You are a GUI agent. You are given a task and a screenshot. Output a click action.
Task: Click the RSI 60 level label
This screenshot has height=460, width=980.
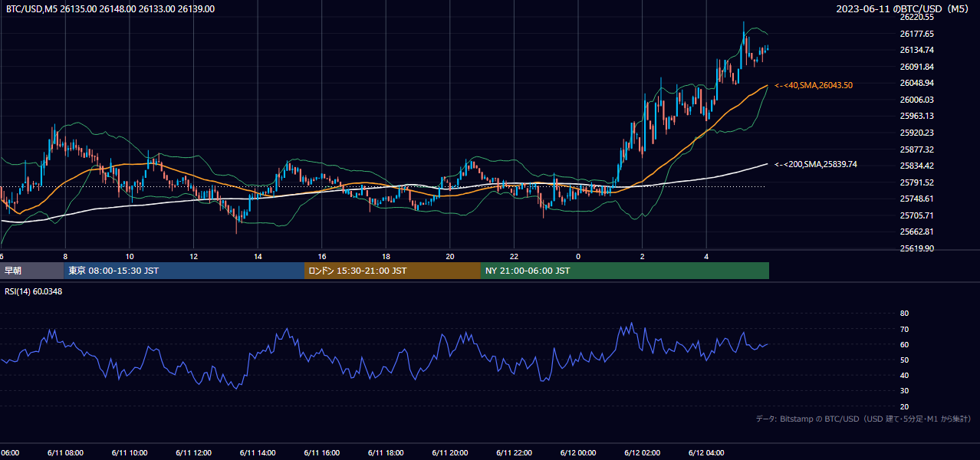904,344
